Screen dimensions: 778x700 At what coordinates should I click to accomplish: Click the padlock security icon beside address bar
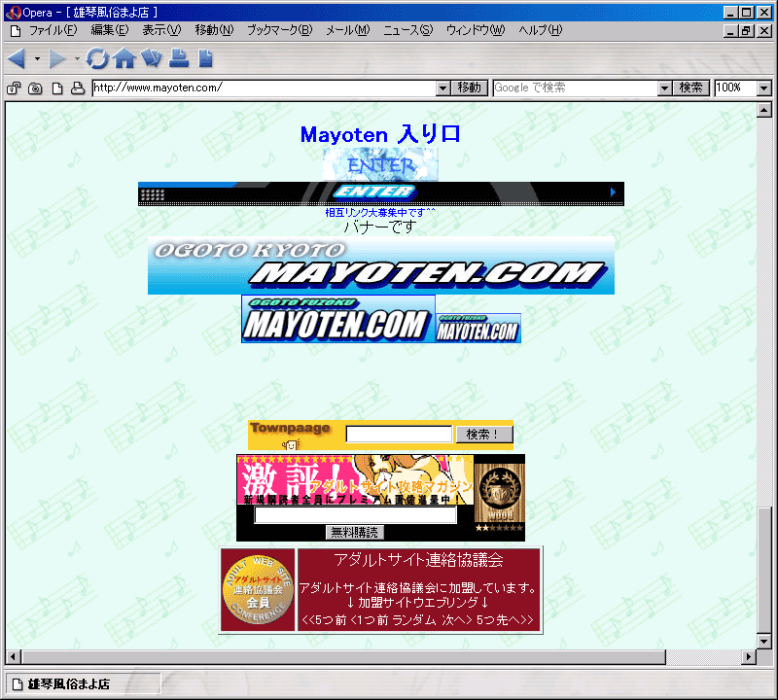tap(14, 88)
